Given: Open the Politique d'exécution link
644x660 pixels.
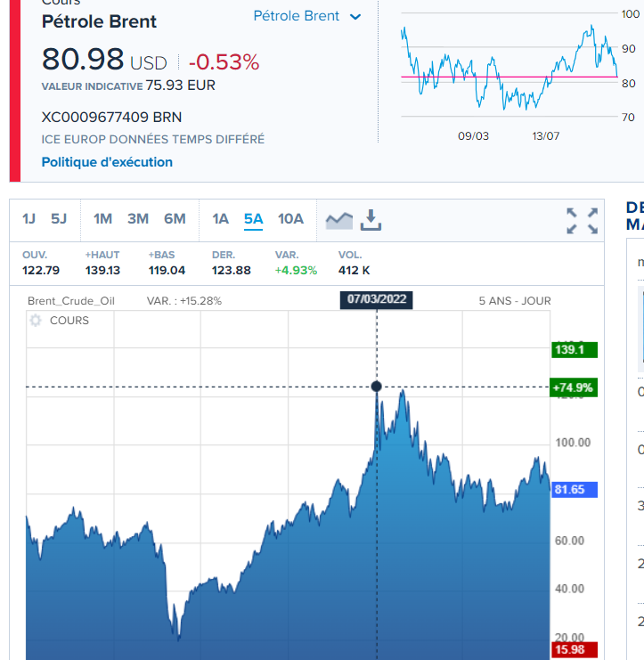Looking at the screenshot, I should [107, 162].
